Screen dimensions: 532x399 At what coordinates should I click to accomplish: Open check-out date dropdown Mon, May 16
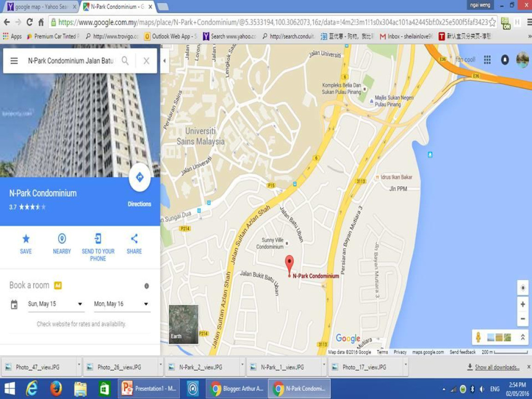122,304
